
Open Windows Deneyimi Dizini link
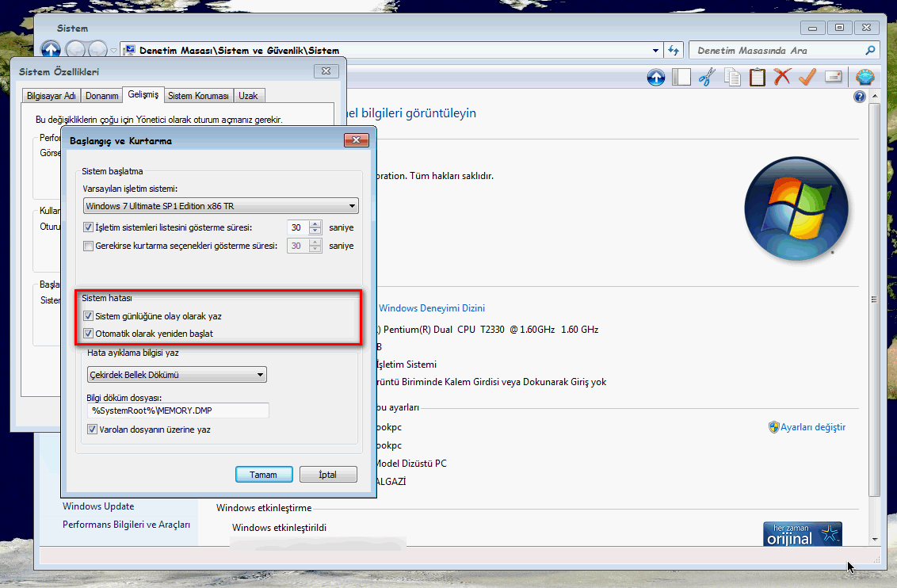tap(432, 307)
